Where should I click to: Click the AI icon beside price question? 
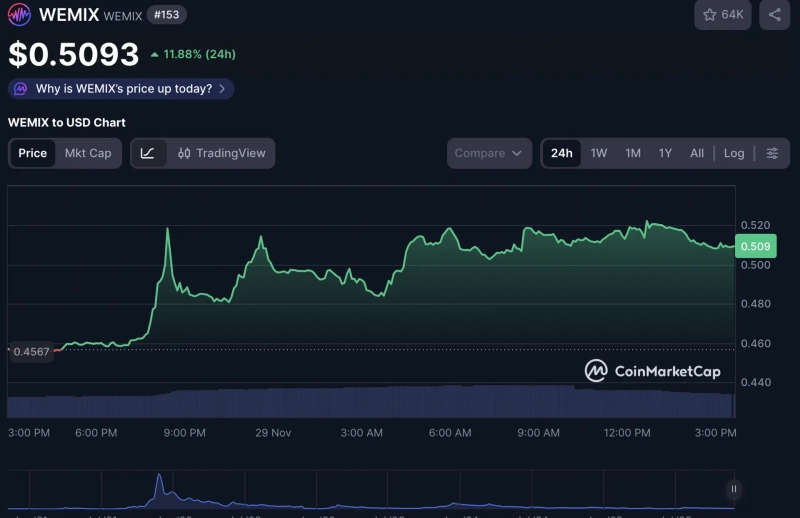click(x=21, y=89)
